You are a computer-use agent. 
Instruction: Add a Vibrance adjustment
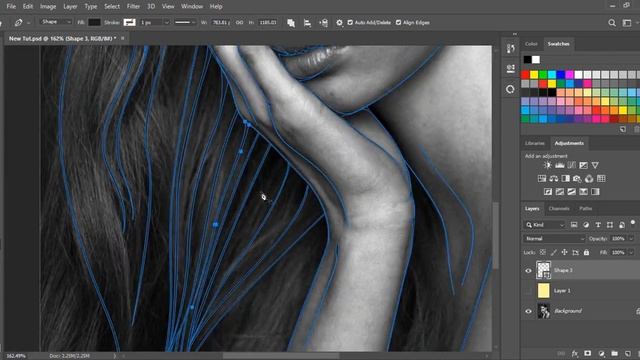pyautogui.click(x=595, y=165)
